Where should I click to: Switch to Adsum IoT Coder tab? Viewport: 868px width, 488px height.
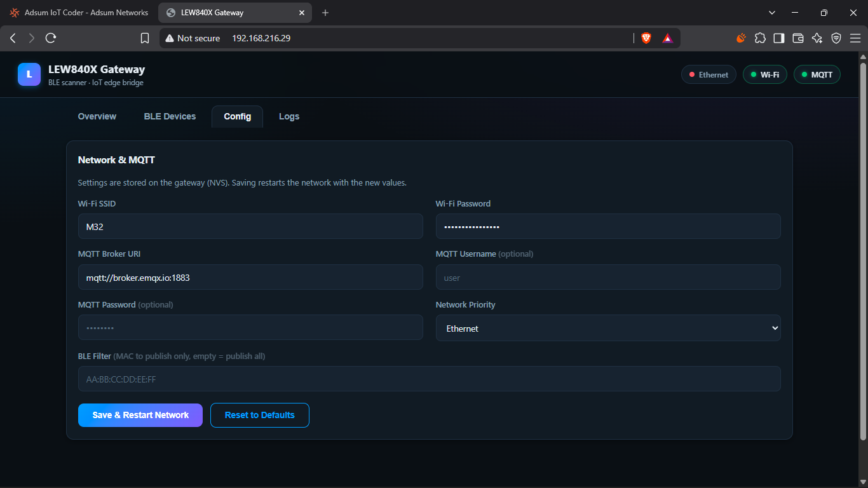pyautogui.click(x=79, y=13)
